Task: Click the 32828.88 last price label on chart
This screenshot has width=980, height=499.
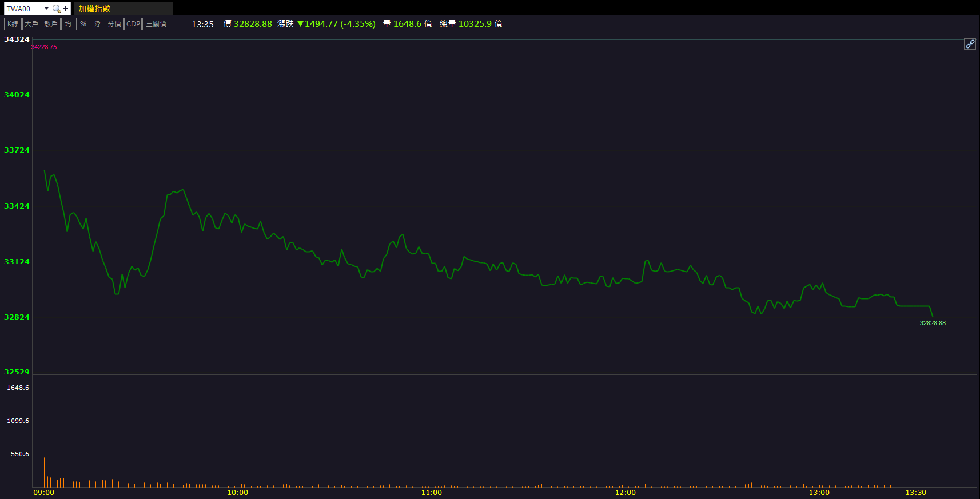Action: click(932, 323)
